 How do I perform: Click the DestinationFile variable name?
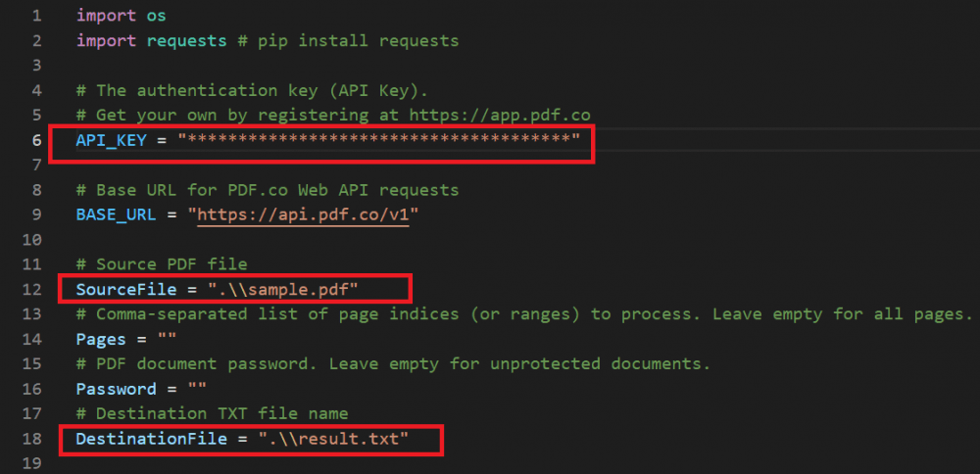(150, 439)
